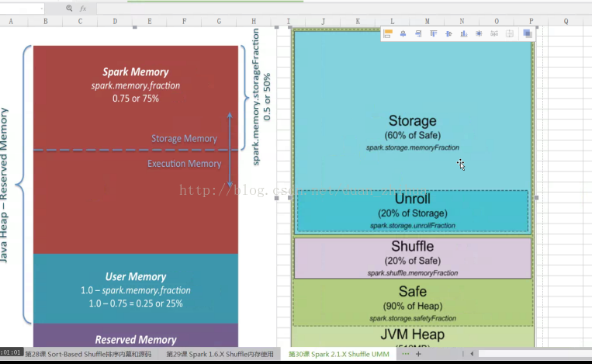Open the 第28课 Sort-Based Shuffle sheet tab
This screenshot has width=592, height=364.
(x=88, y=354)
